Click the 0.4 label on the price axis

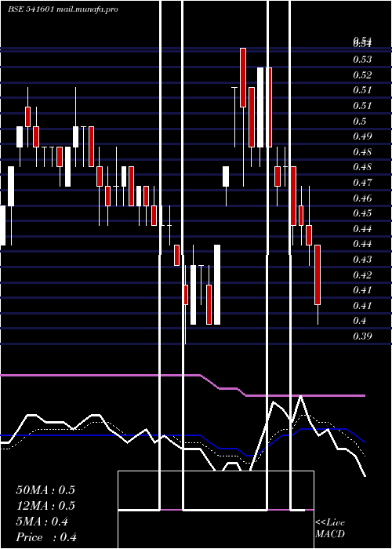tap(360, 321)
